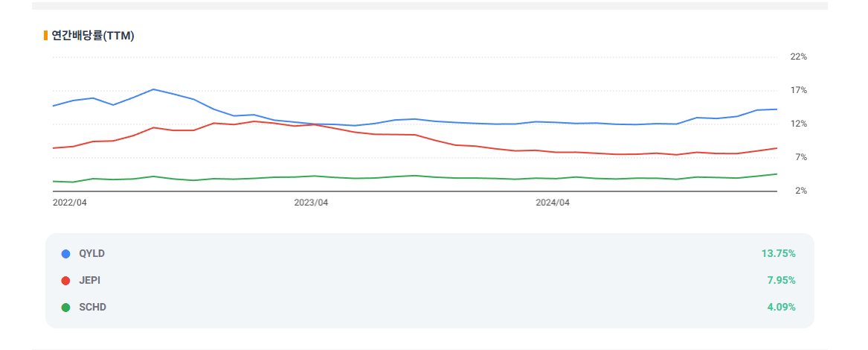Viewport: 868px width, 350px height.
Task: Click the 12% y-axis label
Action: [799, 124]
